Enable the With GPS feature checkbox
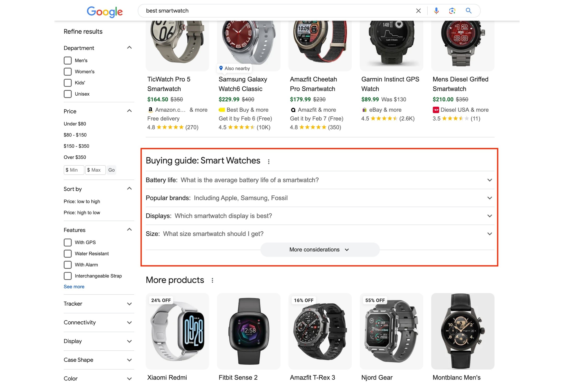The image size is (574, 392). click(x=68, y=242)
